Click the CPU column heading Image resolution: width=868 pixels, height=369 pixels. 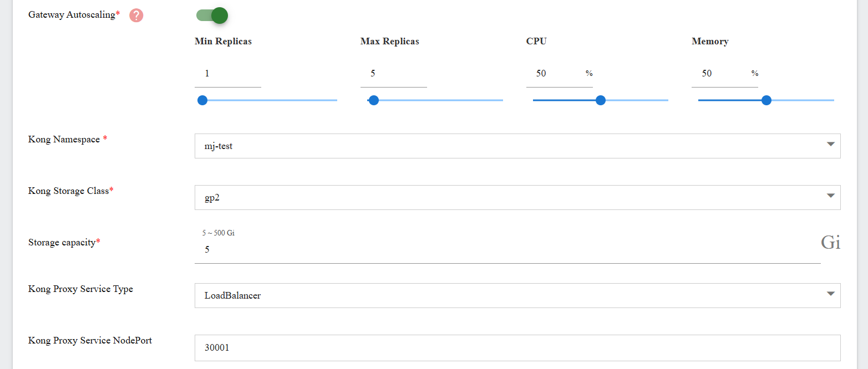coord(536,42)
